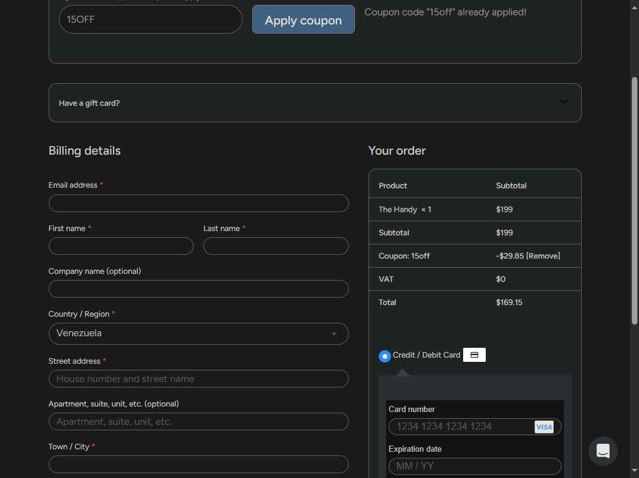The image size is (639, 478).
Task: Click the Your order heading
Action: coord(397,151)
